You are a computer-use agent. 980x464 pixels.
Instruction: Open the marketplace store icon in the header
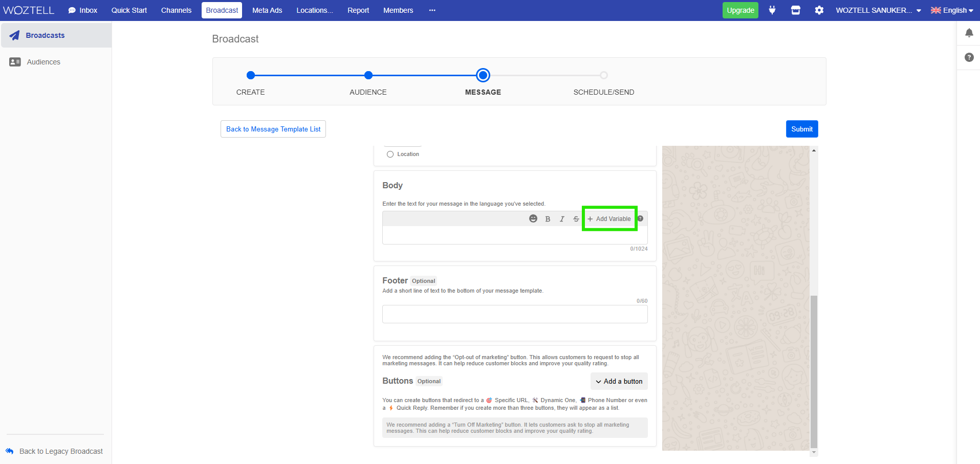tap(795, 10)
